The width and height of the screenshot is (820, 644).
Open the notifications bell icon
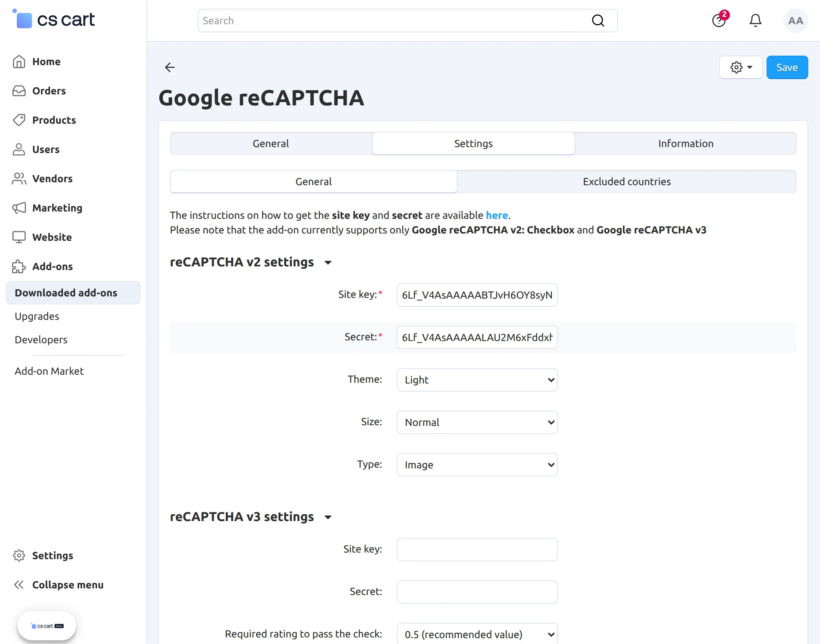(x=756, y=20)
